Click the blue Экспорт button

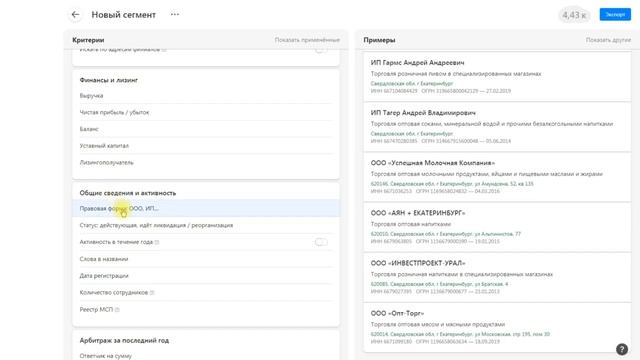tap(615, 15)
